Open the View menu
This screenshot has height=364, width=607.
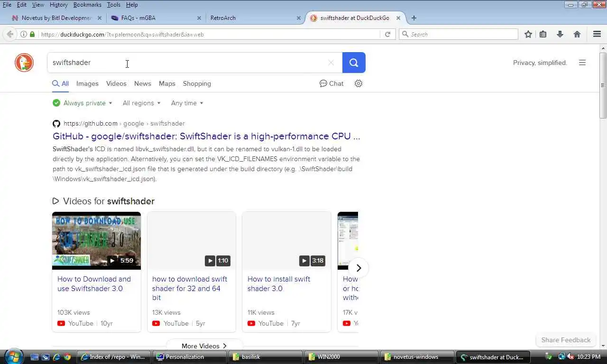(x=38, y=5)
